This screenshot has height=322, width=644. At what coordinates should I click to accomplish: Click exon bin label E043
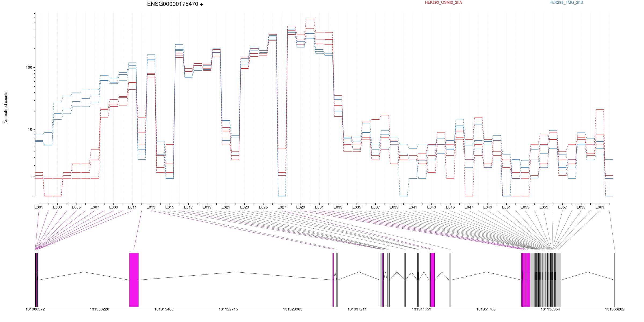pyautogui.click(x=431, y=207)
